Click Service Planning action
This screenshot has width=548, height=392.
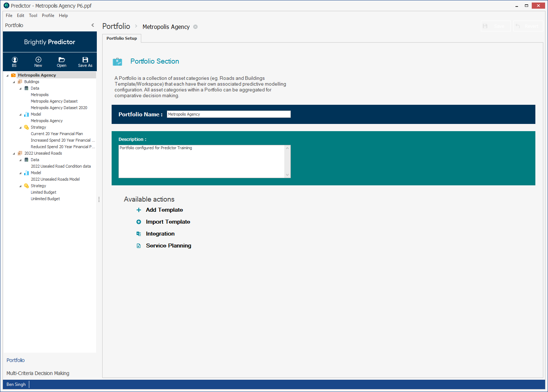(x=169, y=246)
